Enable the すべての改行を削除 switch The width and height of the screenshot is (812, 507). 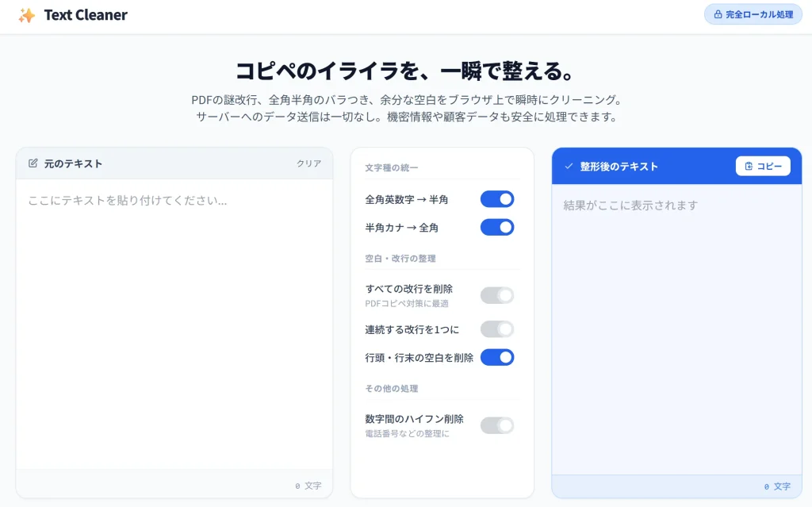tap(497, 295)
